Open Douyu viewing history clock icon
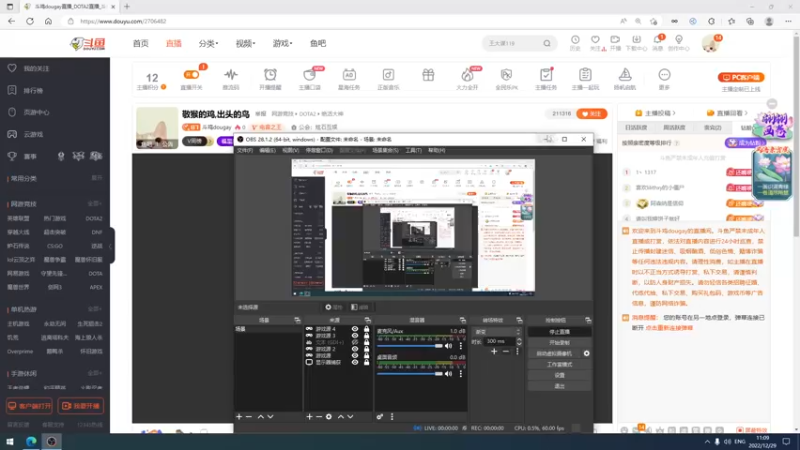The height and width of the screenshot is (450, 800). (x=575, y=40)
